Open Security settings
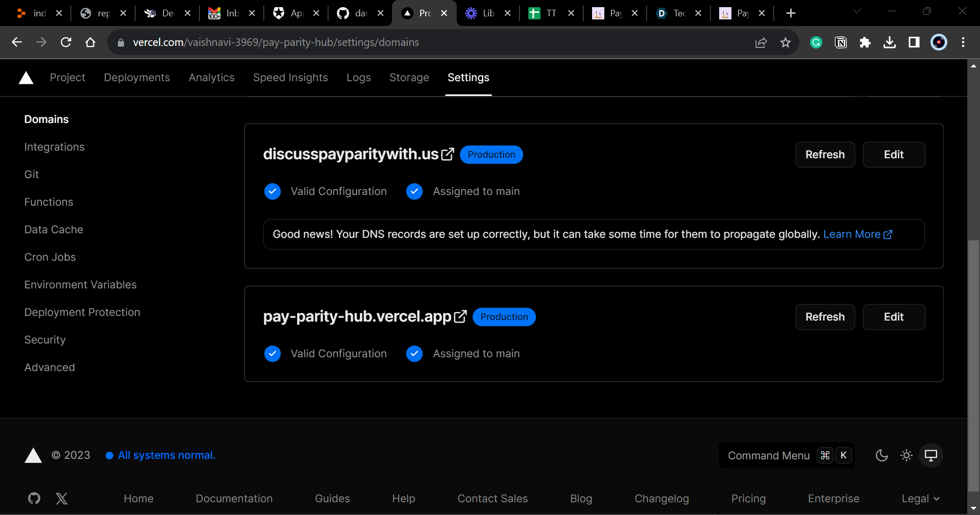This screenshot has height=515, width=980. pos(45,340)
